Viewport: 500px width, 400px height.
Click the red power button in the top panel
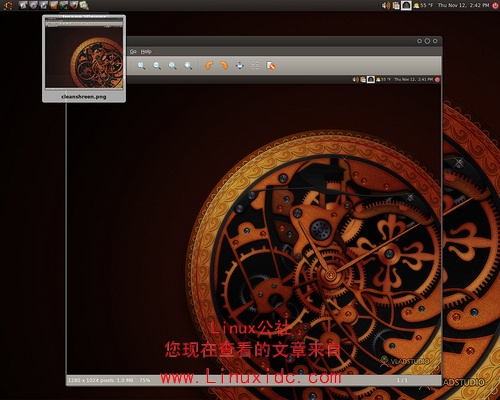(x=495, y=5)
